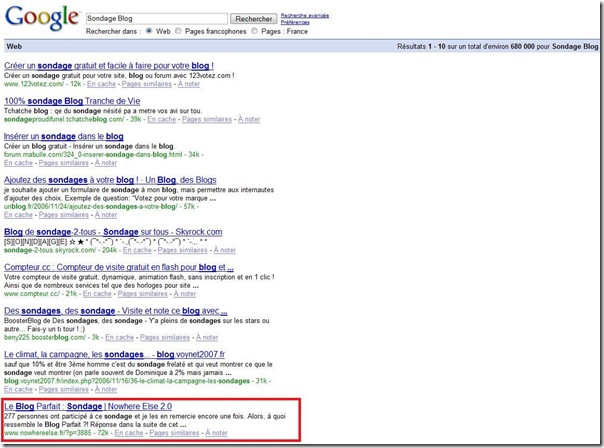Open result Des sondages, des sondage BoosterBlog
The height and width of the screenshot is (448, 604).
click(116, 311)
